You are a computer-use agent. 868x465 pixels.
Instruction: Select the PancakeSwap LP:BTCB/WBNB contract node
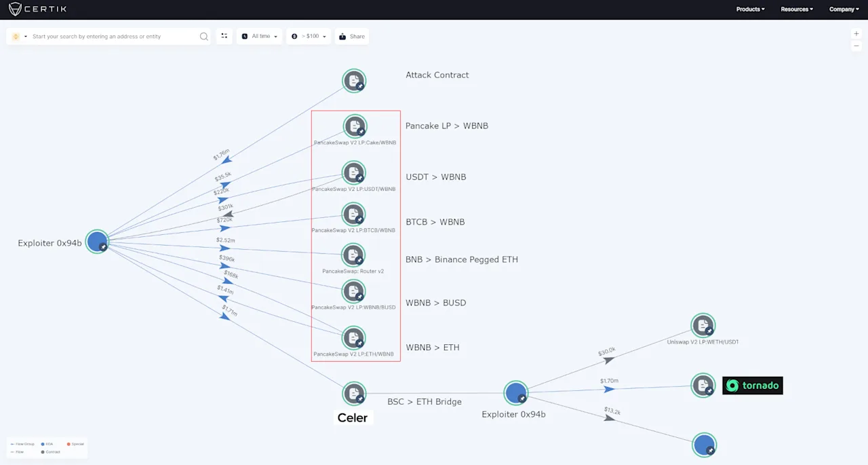click(x=353, y=215)
